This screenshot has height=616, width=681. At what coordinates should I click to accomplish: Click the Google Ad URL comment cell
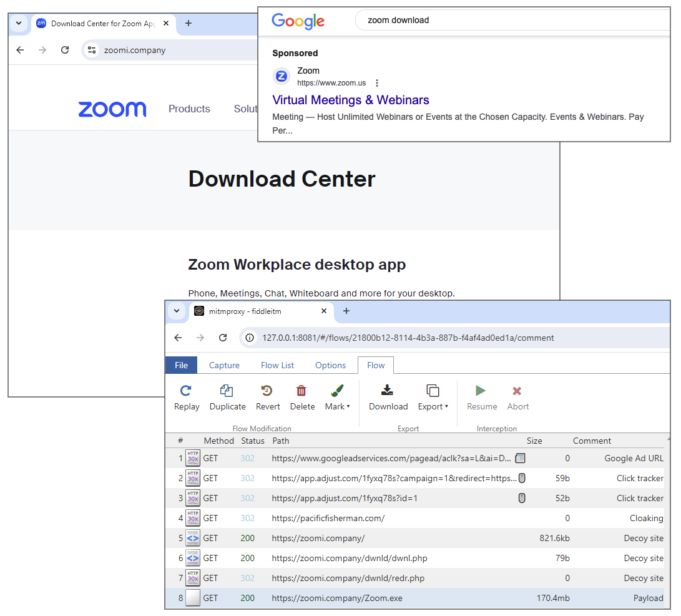pyautogui.click(x=634, y=458)
